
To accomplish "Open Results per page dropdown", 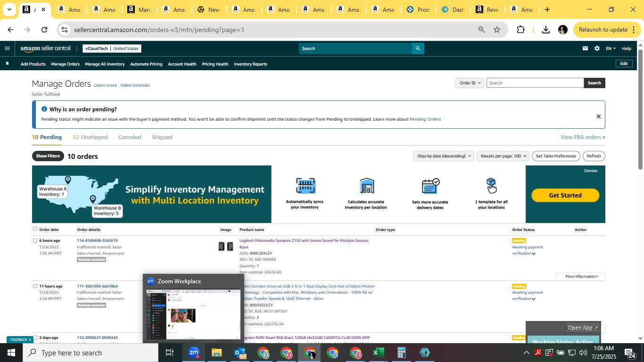I will coord(503,156).
